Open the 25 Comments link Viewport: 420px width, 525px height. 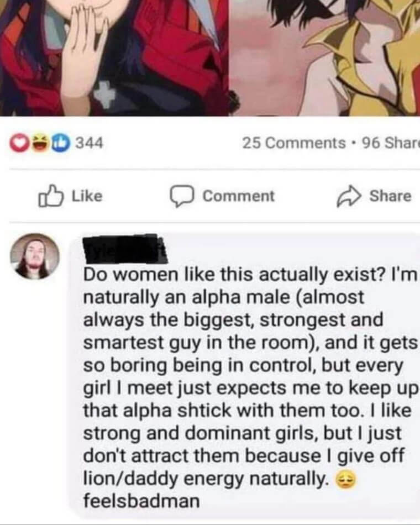[294, 143]
